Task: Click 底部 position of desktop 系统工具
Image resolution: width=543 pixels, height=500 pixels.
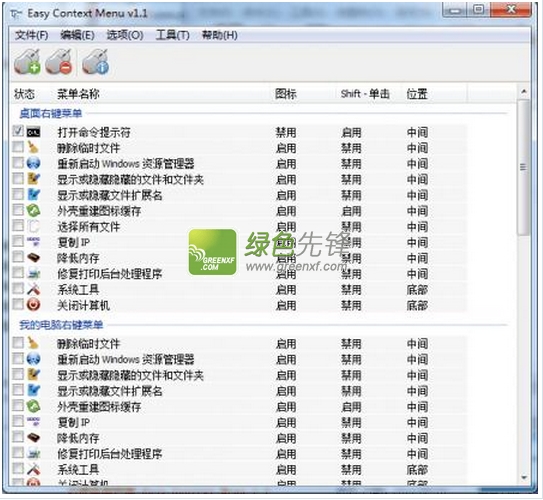Action: coord(417,289)
